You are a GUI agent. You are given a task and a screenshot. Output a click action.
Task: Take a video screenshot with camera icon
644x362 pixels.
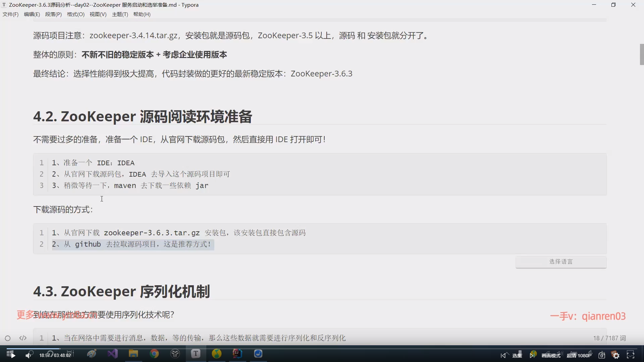click(x=602, y=355)
